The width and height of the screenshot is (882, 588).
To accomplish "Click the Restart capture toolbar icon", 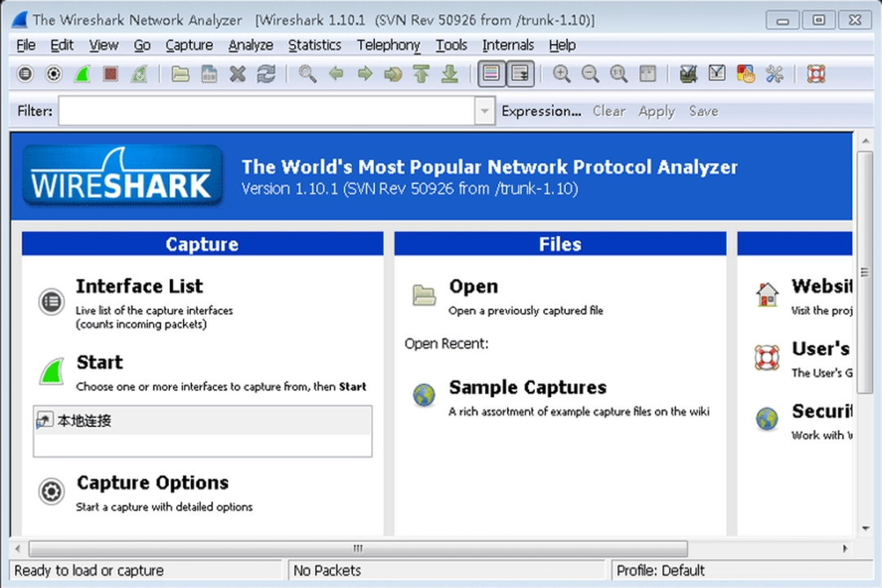I will coord(139,73).
